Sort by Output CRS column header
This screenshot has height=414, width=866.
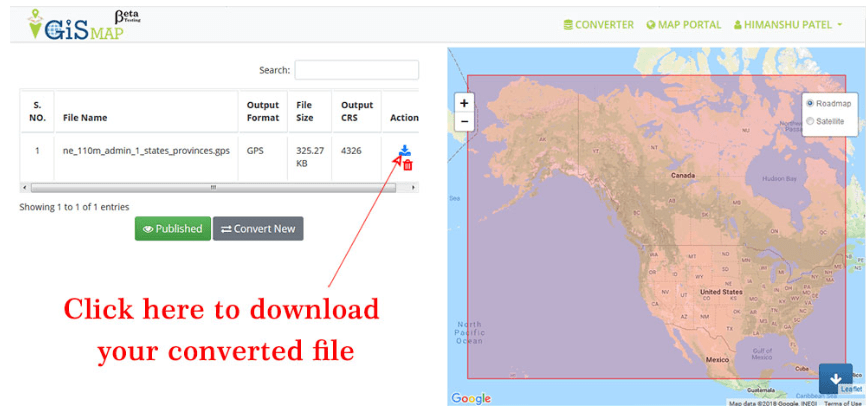click(x=357, y=112)
